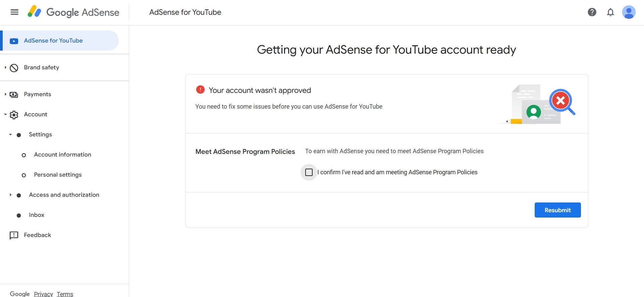
Task: Click the 'Getting your AdSense' page heading
Action: click(386, 50)
